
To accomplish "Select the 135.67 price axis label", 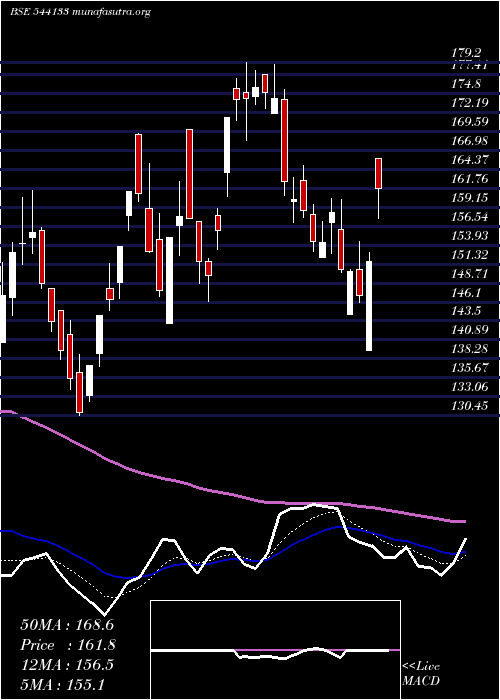I will pyautogui.click(x=471, y=368).
